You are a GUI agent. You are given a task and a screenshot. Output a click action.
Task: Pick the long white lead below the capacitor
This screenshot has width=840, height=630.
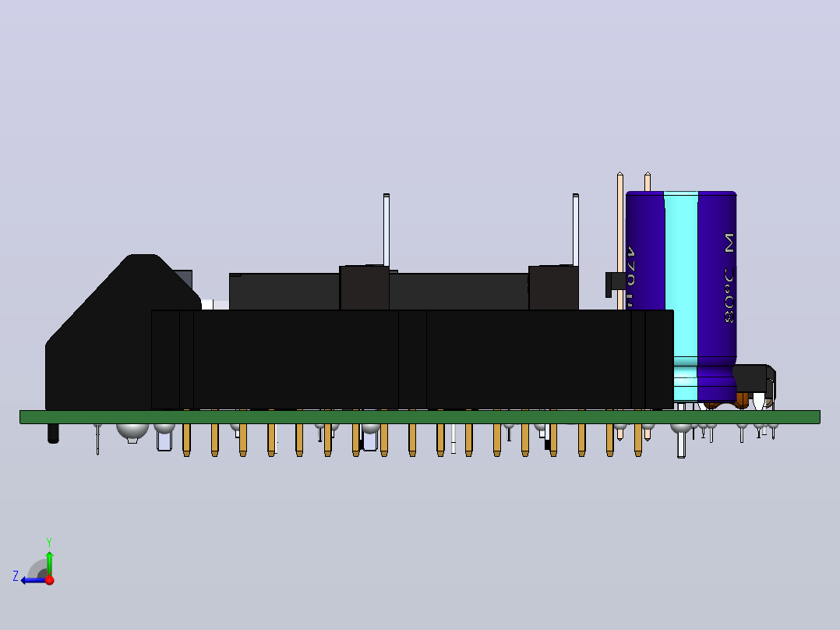(x=681, y=444)
